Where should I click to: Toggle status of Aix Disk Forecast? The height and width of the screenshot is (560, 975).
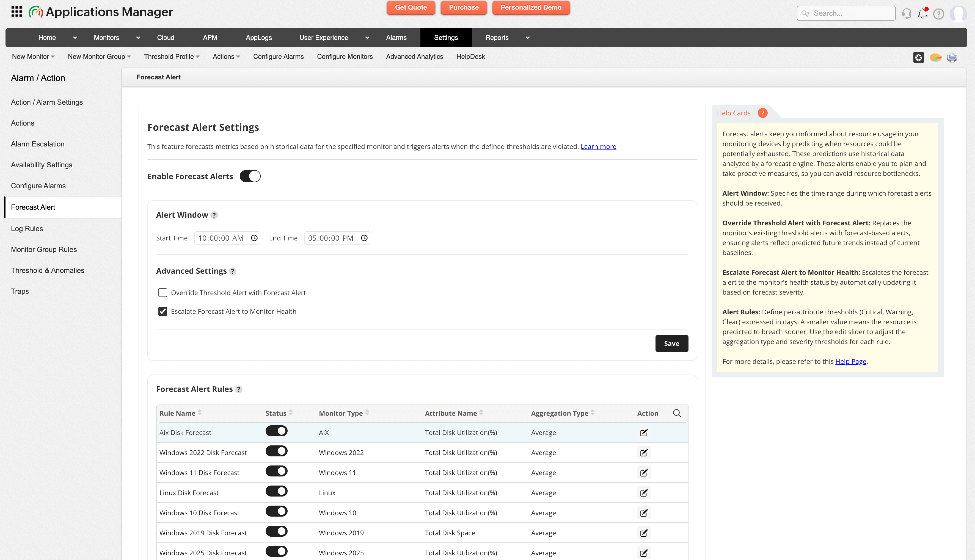pos(276,431)
